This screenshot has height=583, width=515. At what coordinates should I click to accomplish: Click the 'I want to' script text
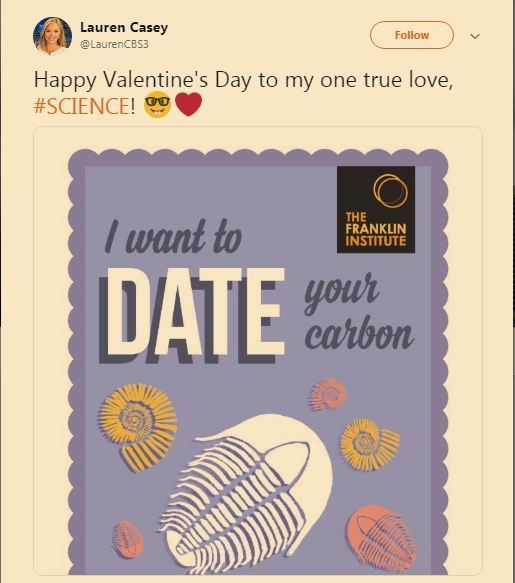tap(173, 236)
